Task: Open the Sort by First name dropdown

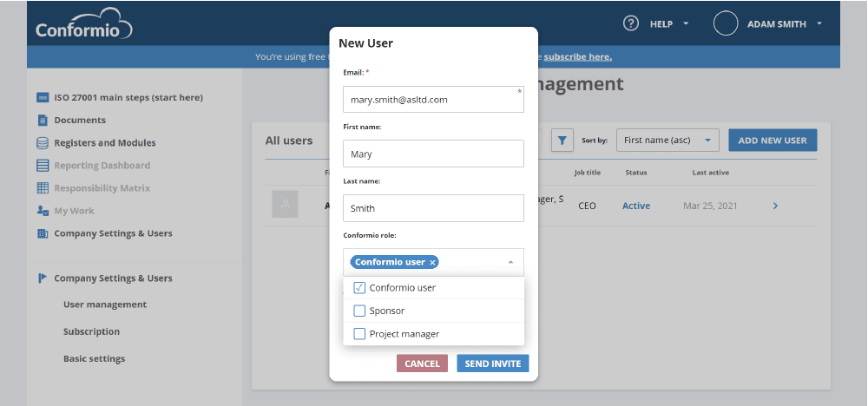Action: tap(667, 141)
